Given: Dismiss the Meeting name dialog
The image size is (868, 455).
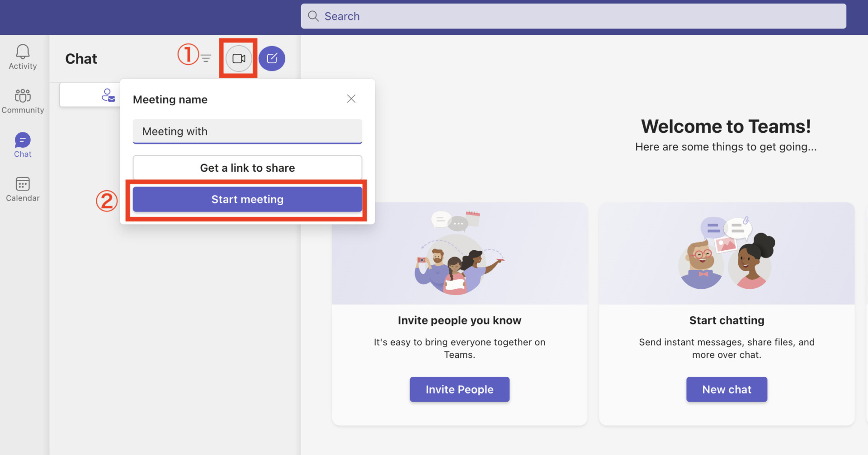Looking at the screenshot, I should tap(351, 99).
